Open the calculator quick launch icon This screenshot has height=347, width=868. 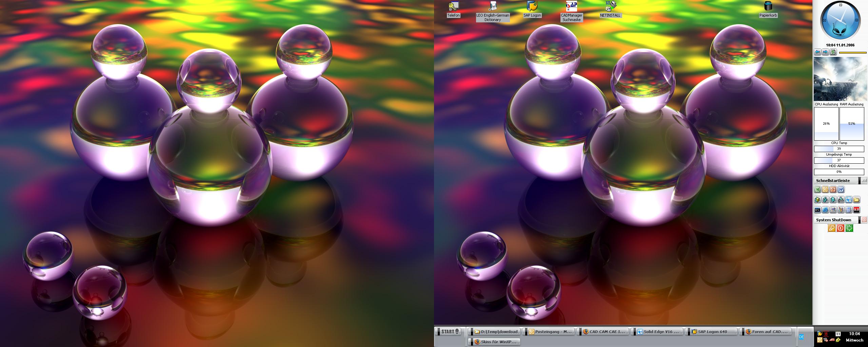[849, 210]
